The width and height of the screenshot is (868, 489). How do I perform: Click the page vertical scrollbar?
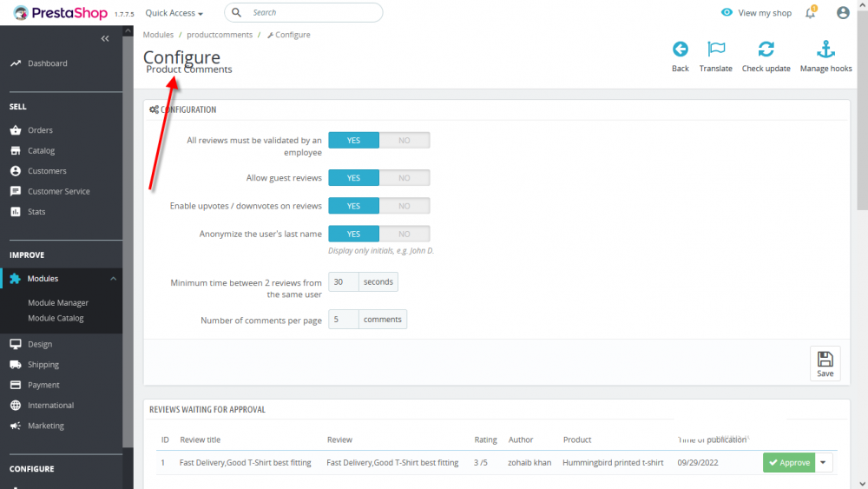point(863,111)
